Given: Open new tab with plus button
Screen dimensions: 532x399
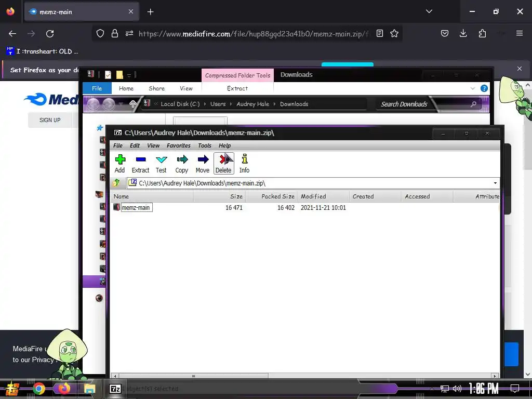Looking at the screenshot, I should pos(150,12).
